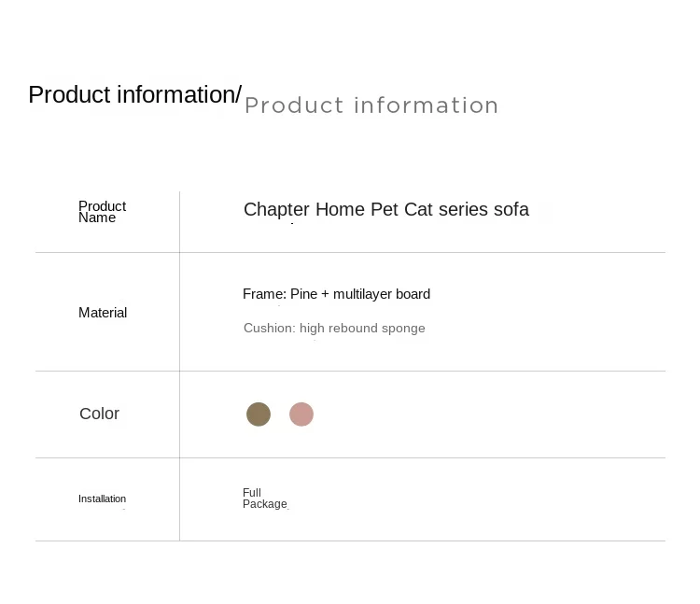
Task: Select the "Color" row label
Action: pyautogui.click(x=100, y=414)
